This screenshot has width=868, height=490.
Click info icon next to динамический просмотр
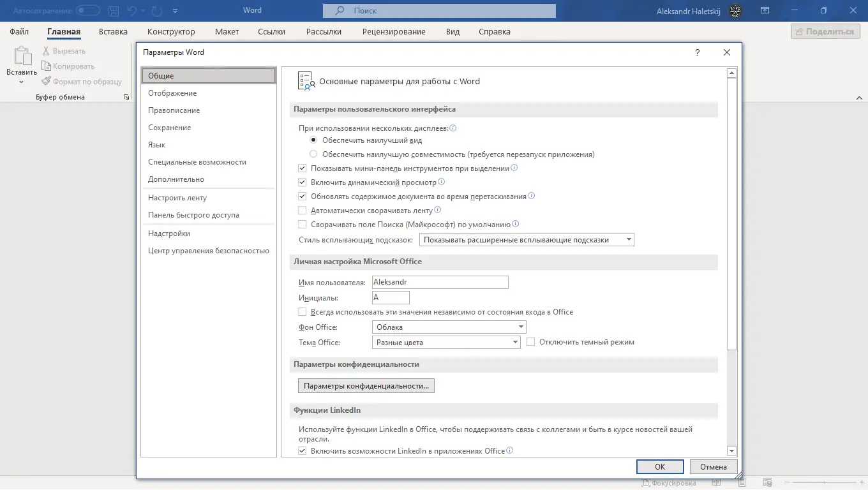[x=442, y=182]
